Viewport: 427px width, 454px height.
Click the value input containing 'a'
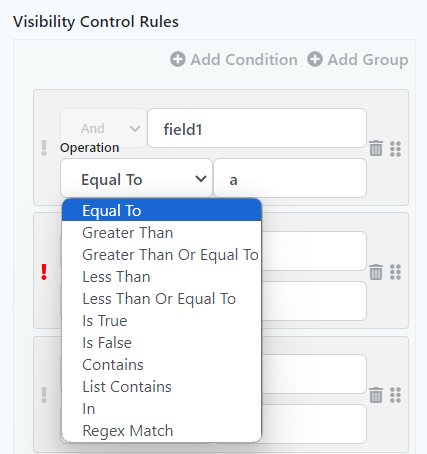pos(290,178)
